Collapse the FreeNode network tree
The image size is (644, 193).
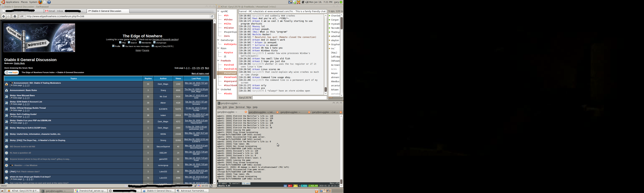coord(218,61)
